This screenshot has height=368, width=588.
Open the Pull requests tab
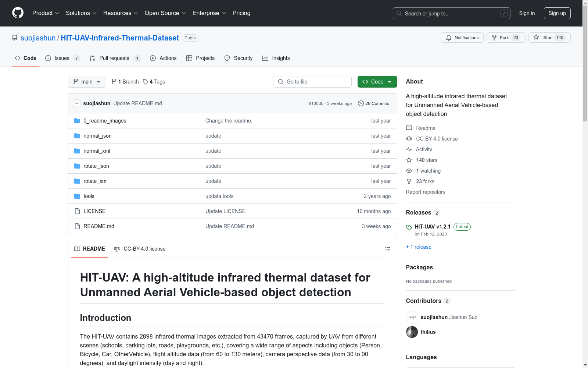pyautogui.click(x=114, y=58)
